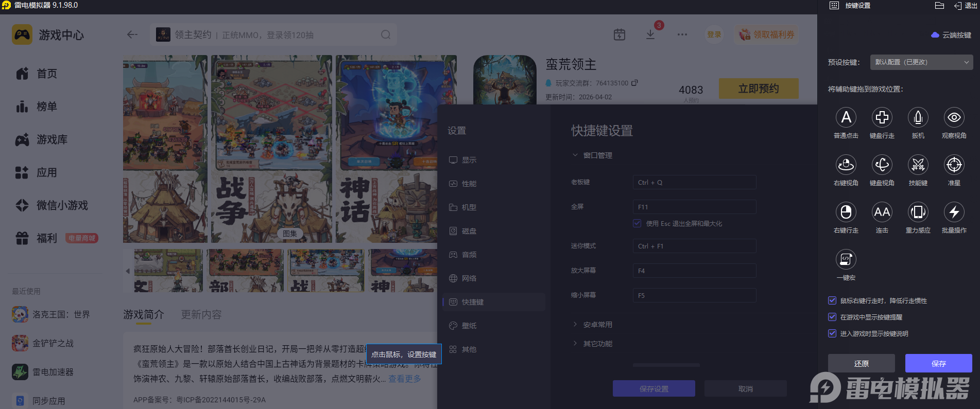This screenshot has width=980, height=409.
Task: Select 快捷键 settings category
Action: click(494, 302)
